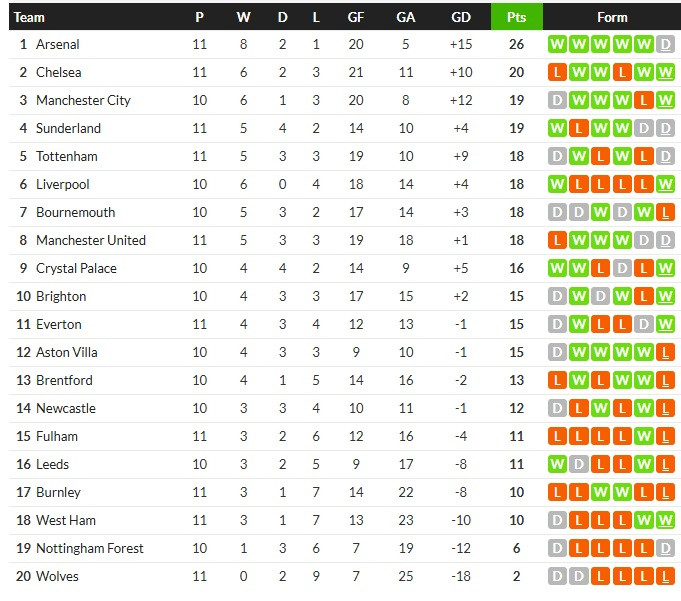681x601 pixels.
Task: Click Aston Villa's loss form badge
Action: coord(666,352)
